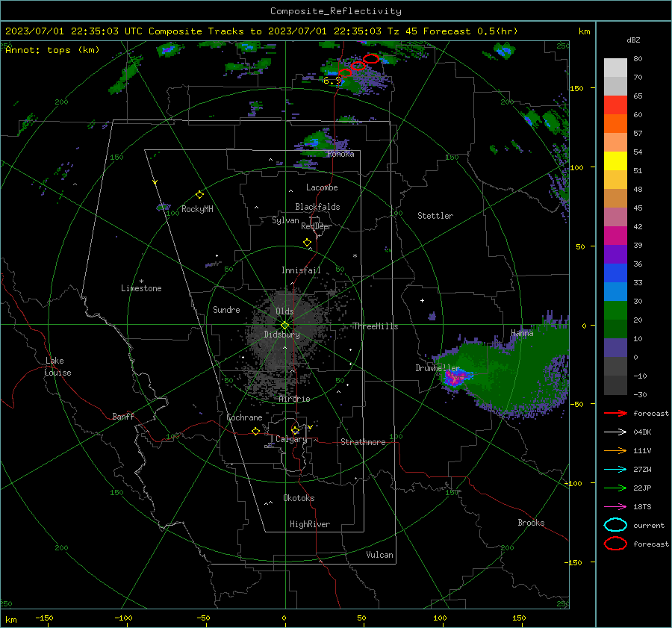Click the Drumheller label

[438, 368]
